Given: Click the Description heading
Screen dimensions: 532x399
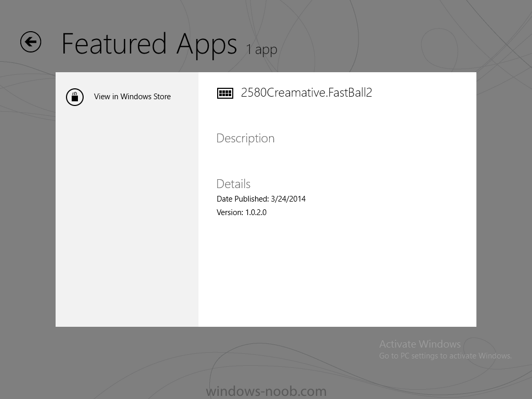Looking at the screenshot, I should point(245,138).
